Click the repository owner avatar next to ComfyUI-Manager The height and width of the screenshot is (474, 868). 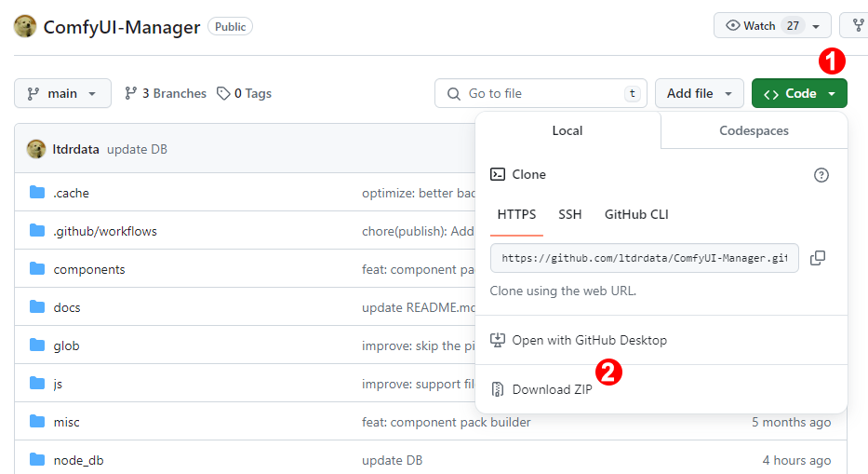[x=25, y=26]
